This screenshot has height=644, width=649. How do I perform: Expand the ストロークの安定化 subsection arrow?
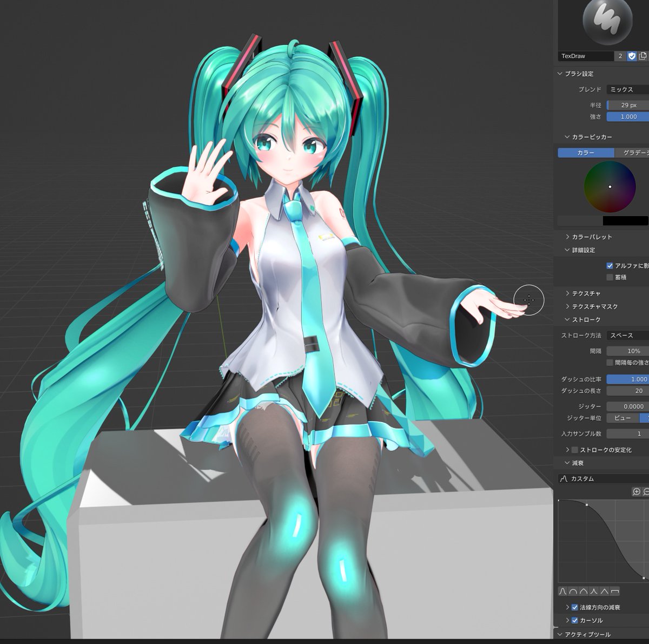567,450
